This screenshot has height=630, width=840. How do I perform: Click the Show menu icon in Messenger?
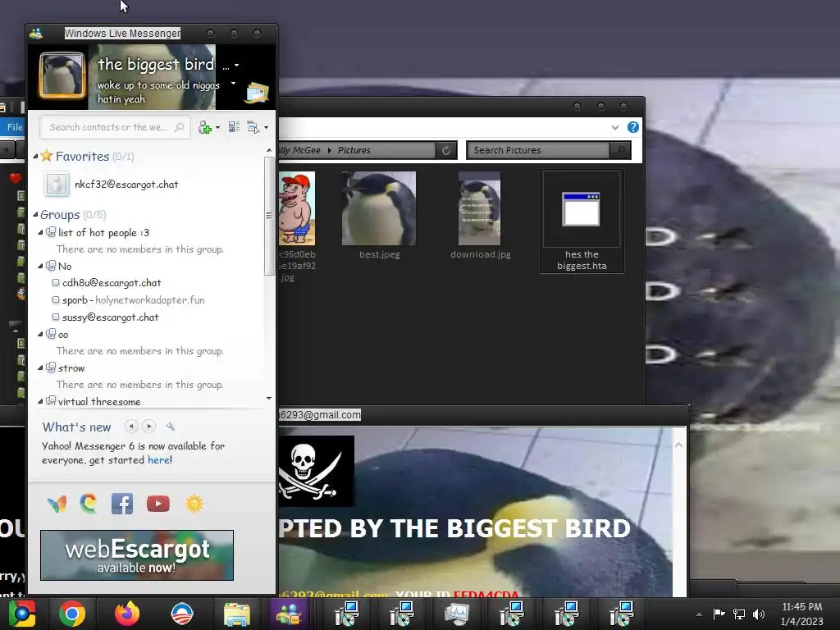[x=253, y=127]
